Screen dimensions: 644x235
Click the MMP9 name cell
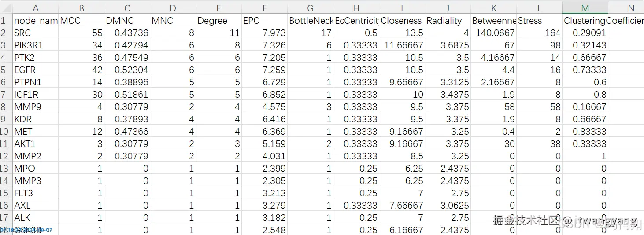(x=35, y=107)
